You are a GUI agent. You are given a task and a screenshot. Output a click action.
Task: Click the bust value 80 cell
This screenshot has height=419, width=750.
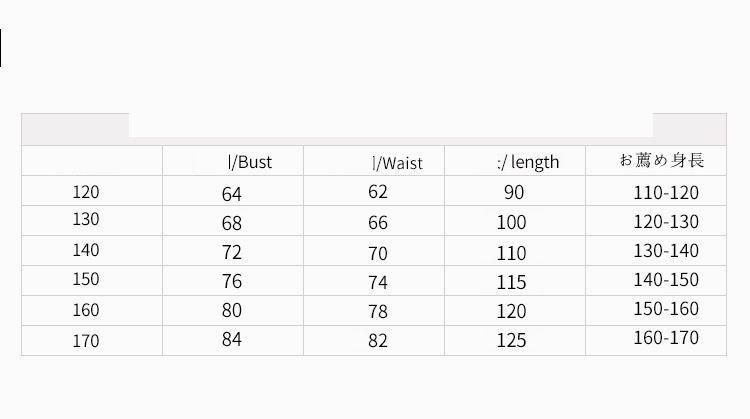pyautogui.click(x=232, y=310)
